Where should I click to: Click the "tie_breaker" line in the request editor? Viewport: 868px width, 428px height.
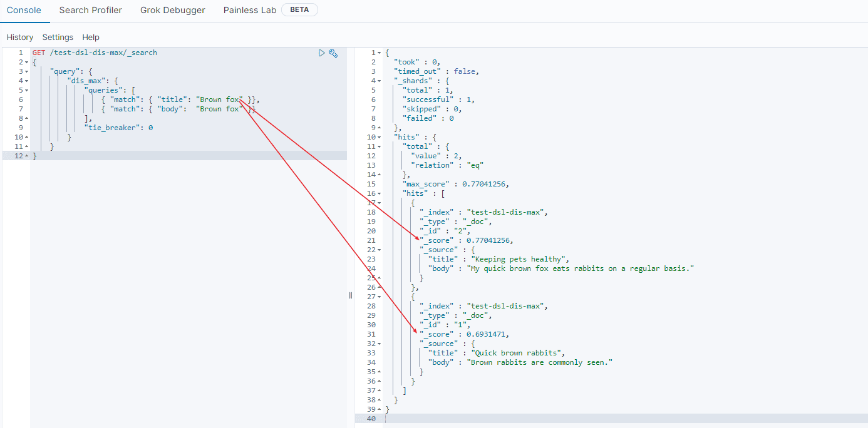pos(118,128)
